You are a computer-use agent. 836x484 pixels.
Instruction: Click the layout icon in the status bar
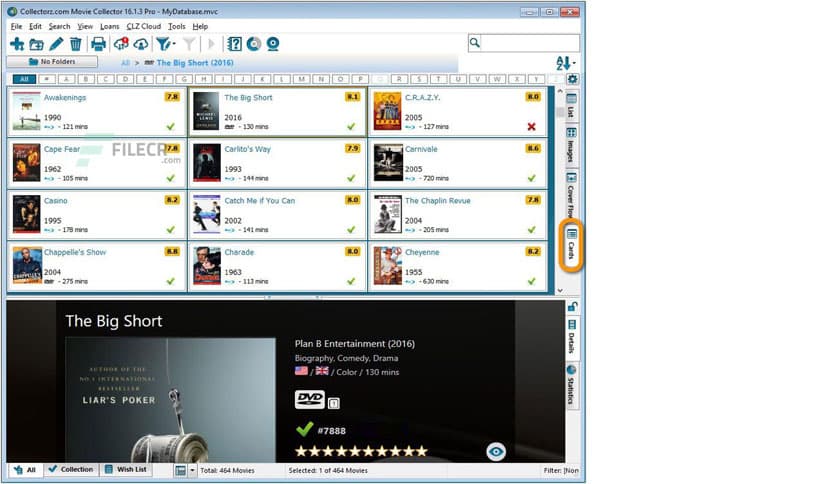[180, 470]
